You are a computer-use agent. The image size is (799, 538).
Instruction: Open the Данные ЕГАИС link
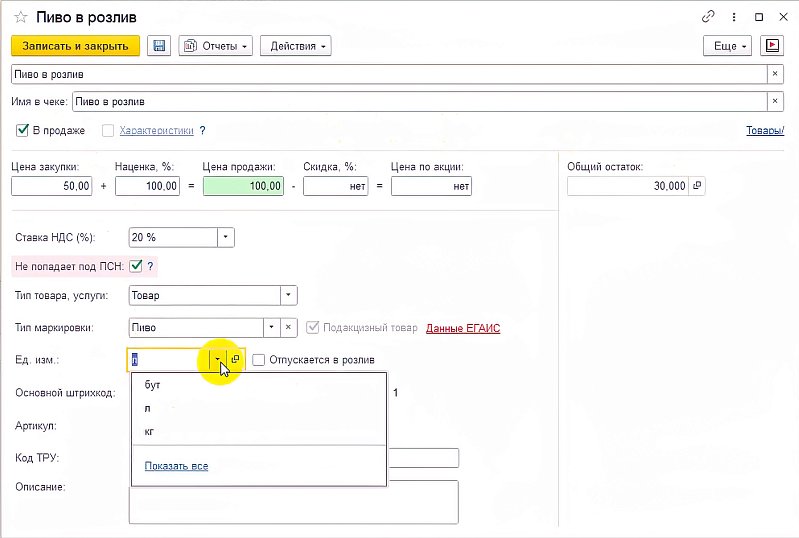[x=463, y=328]
